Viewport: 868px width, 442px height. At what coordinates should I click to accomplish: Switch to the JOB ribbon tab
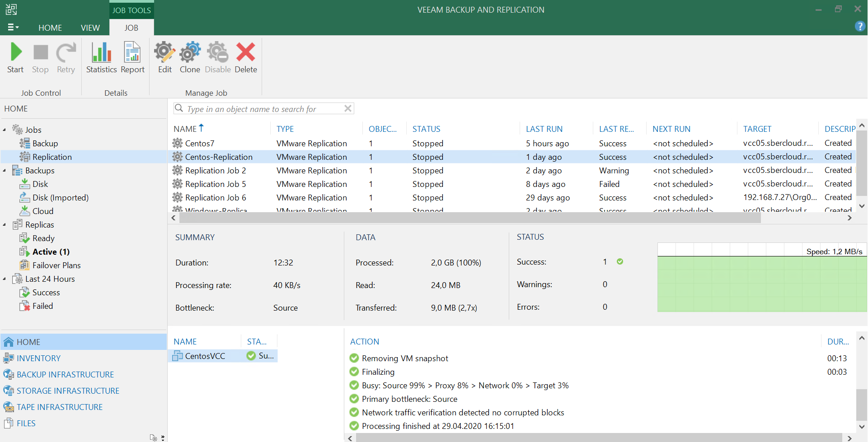131,28
